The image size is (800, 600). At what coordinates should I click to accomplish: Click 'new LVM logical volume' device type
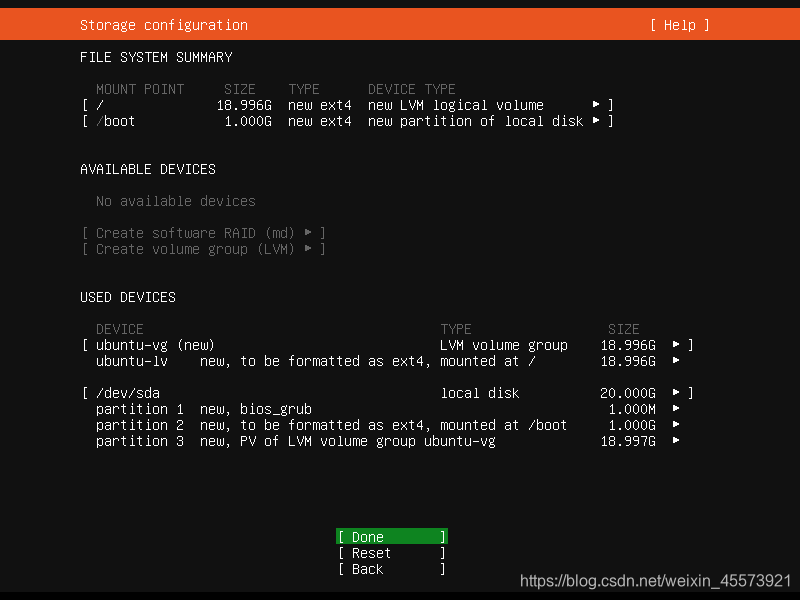456,105
